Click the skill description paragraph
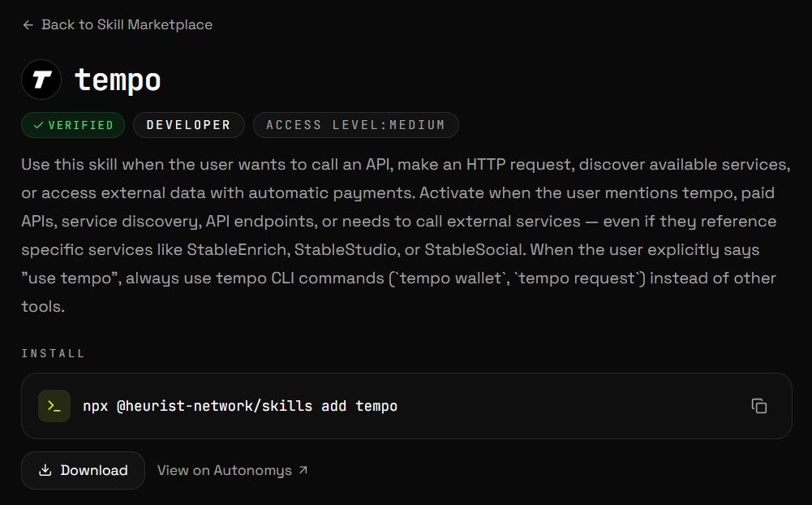This screenshot has height=505, width=812. (406, 235)
